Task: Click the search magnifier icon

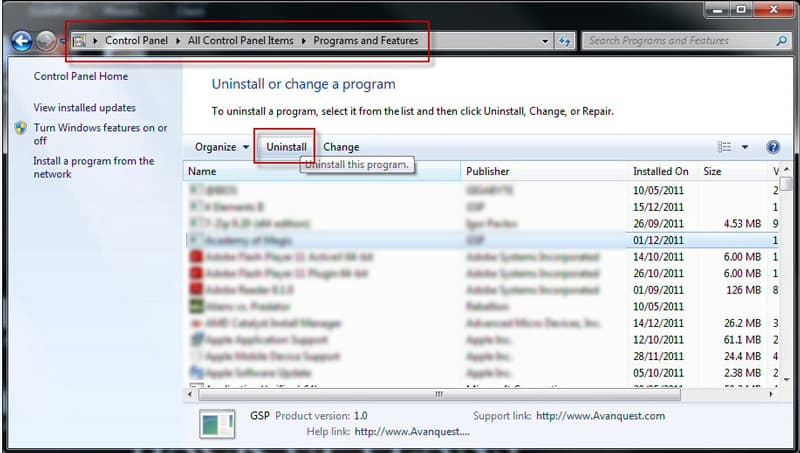Action: coord(781,41)
